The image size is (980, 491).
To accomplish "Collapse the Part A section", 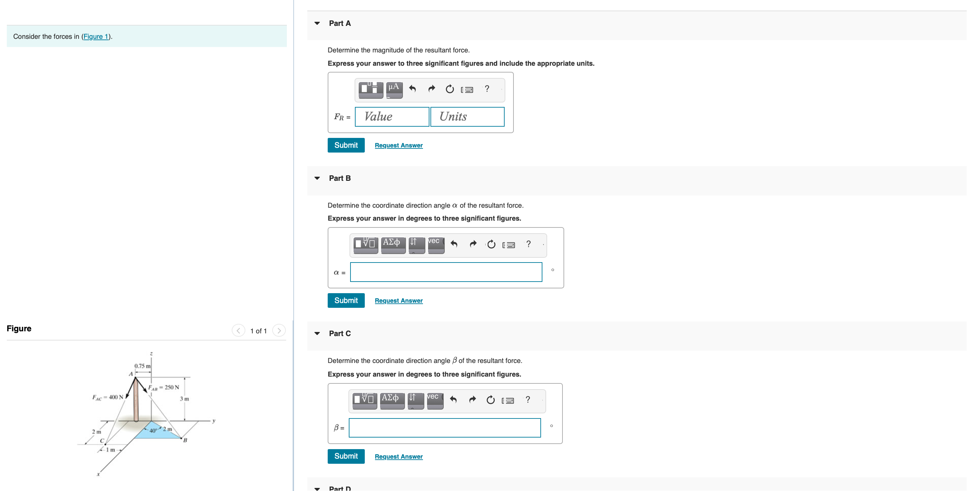I will pos(317,23).
